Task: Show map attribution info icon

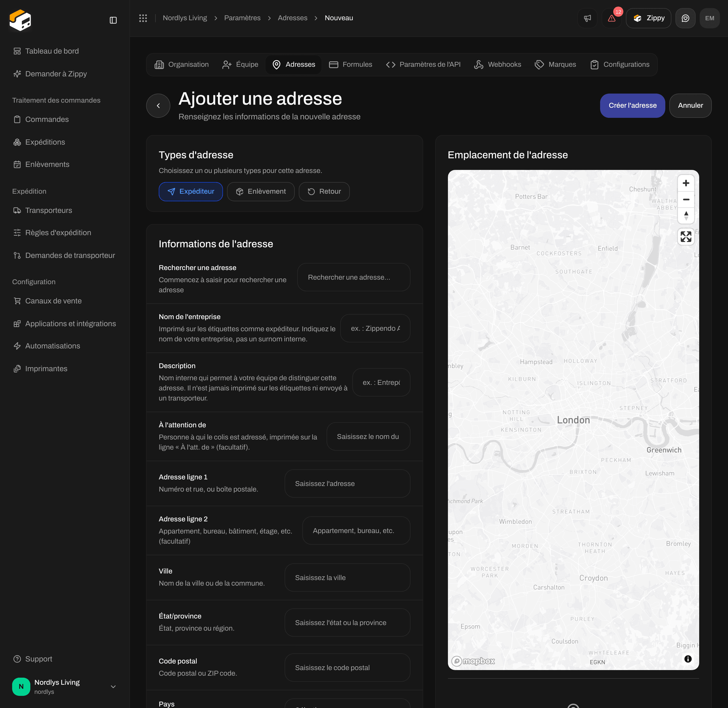Action: tap(688, 659)
